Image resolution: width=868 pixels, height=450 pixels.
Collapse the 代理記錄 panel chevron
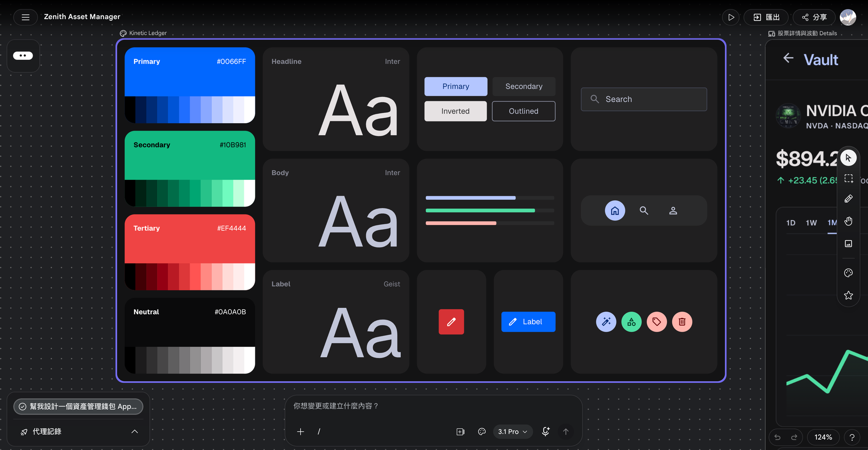pos(135,431)
